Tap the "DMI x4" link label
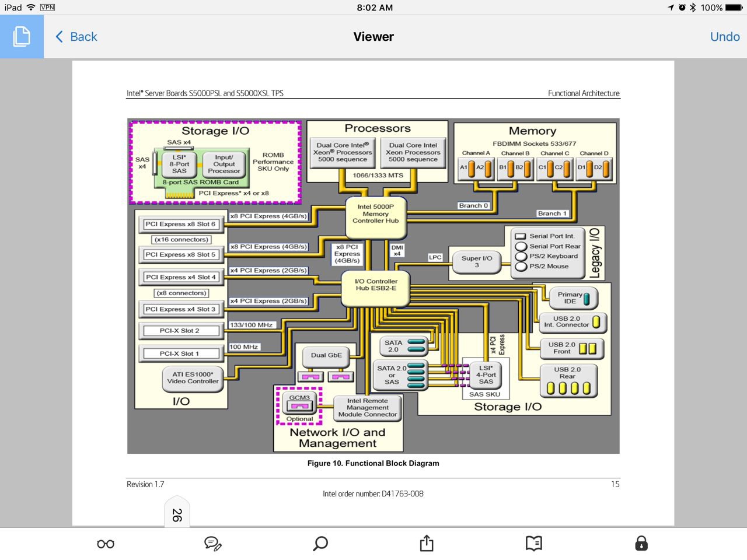Viewport: 747px width, 560px height. point(397,251)
